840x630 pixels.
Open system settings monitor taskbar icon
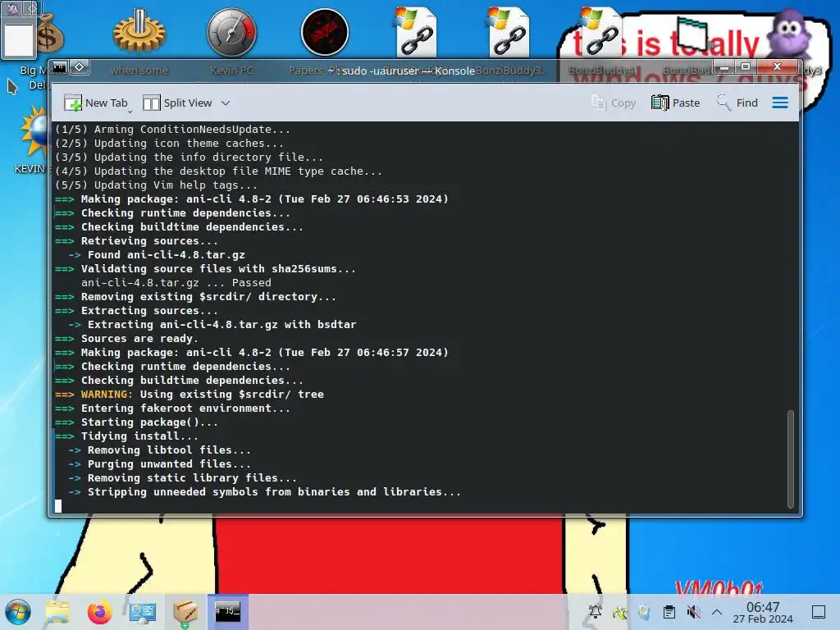[143, 612]
